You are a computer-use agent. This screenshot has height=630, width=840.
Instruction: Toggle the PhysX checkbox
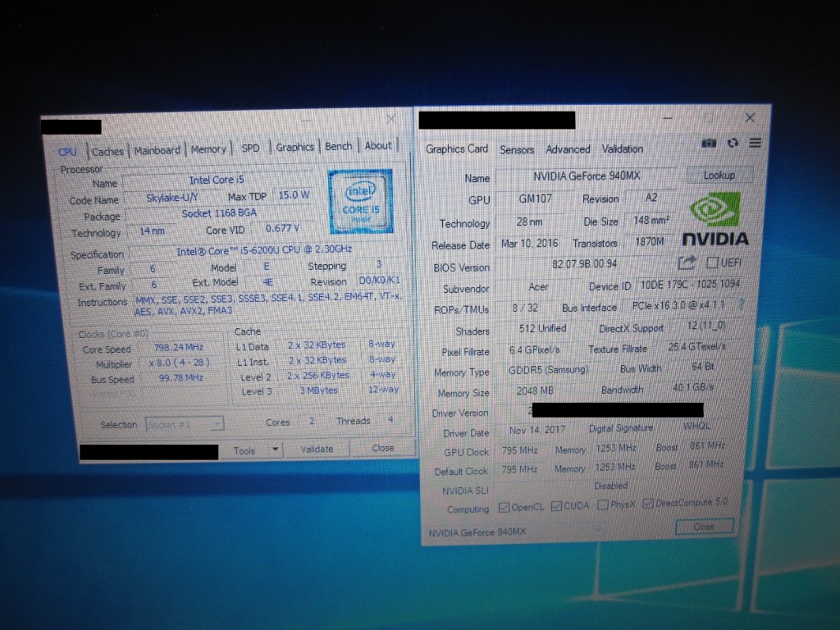point(603,504)
